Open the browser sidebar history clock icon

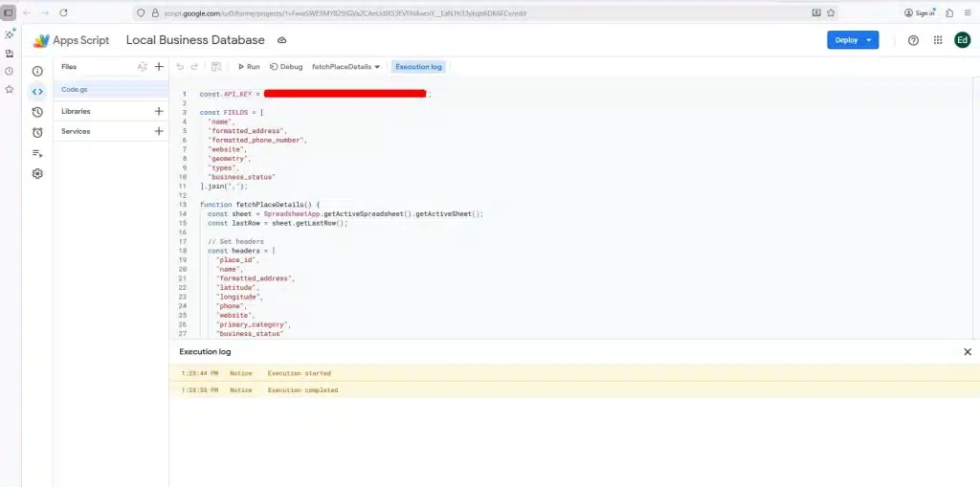[9, 71]
